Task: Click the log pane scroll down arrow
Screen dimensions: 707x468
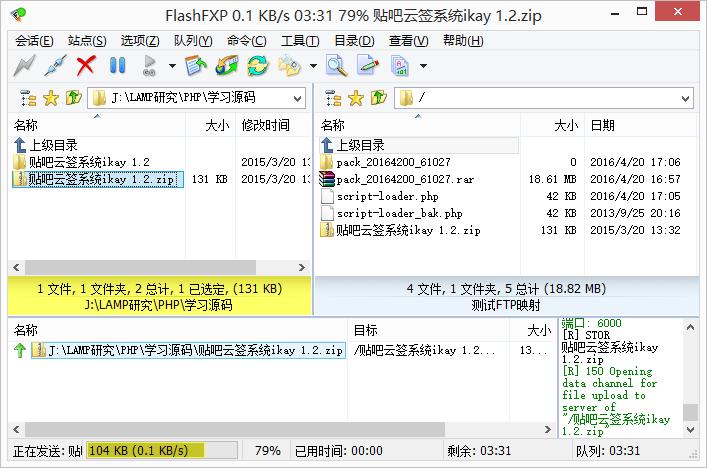Action: 690,430
